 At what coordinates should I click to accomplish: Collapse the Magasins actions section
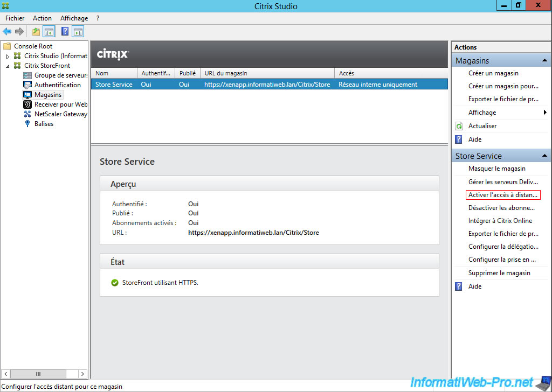click(x=545, y=61)
